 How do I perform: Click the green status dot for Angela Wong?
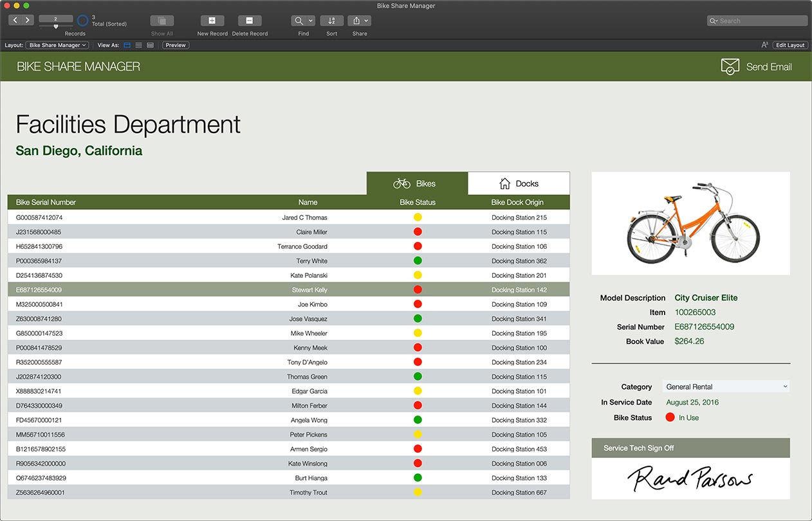418,420
